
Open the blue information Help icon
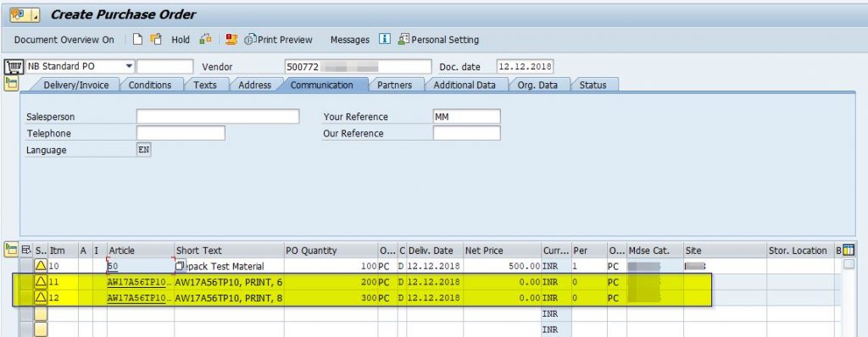click(385, 39)
